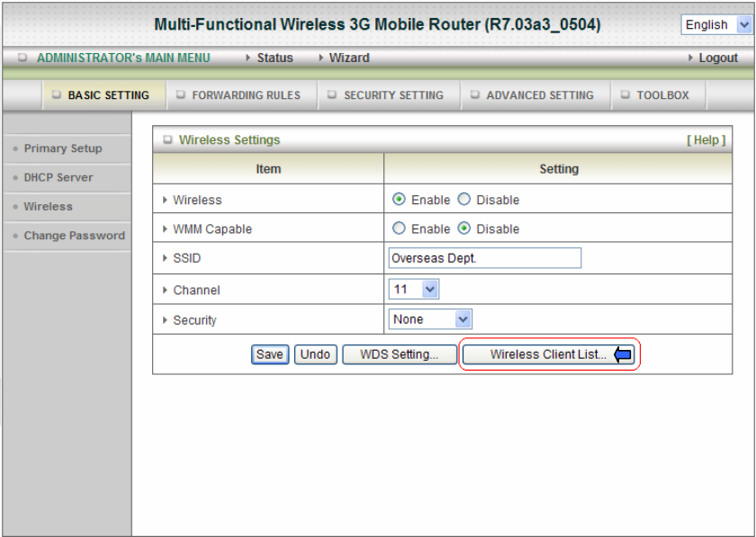Screen dimensions: 756x537
Task: Click the arrow before Logout
Action: (x=690, y=58)
